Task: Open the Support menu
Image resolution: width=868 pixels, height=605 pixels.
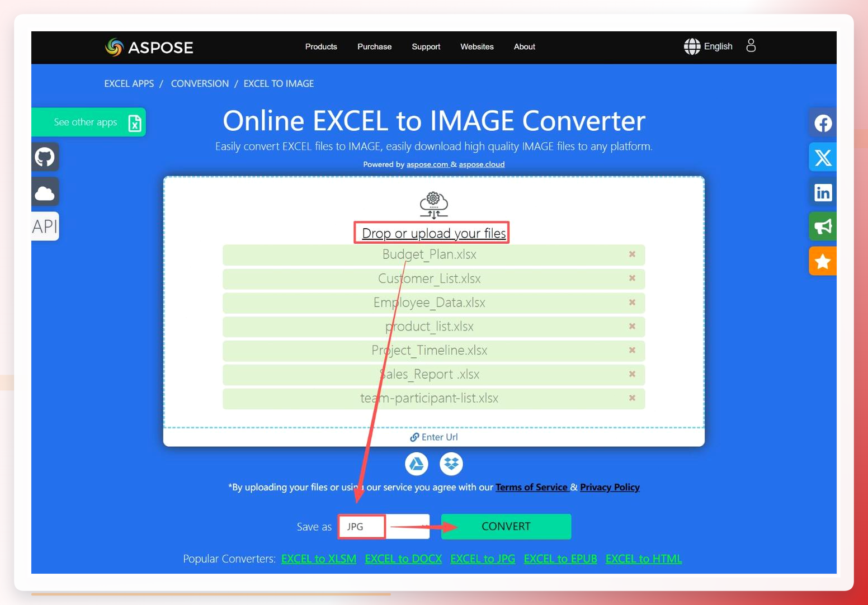Action: coord(426,47)
